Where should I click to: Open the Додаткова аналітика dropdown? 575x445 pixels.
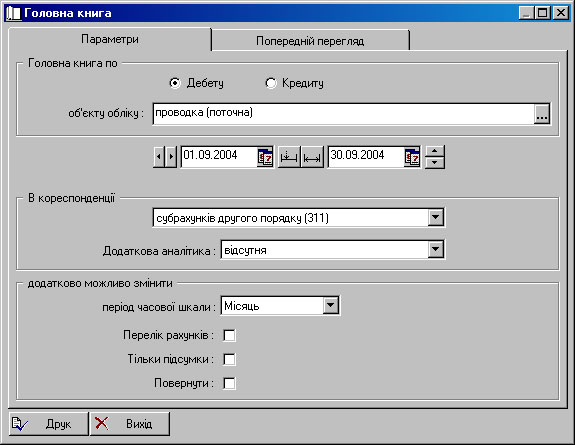[436, 250]
